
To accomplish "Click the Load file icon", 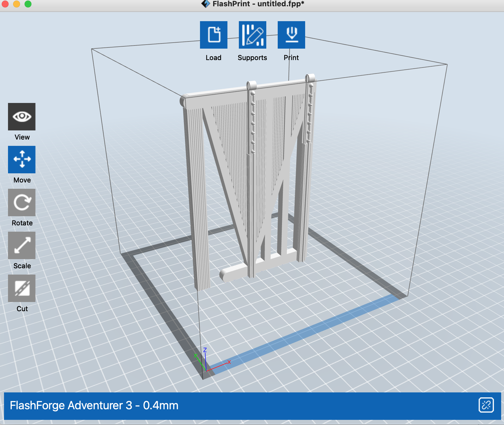I will click(213, 35).
